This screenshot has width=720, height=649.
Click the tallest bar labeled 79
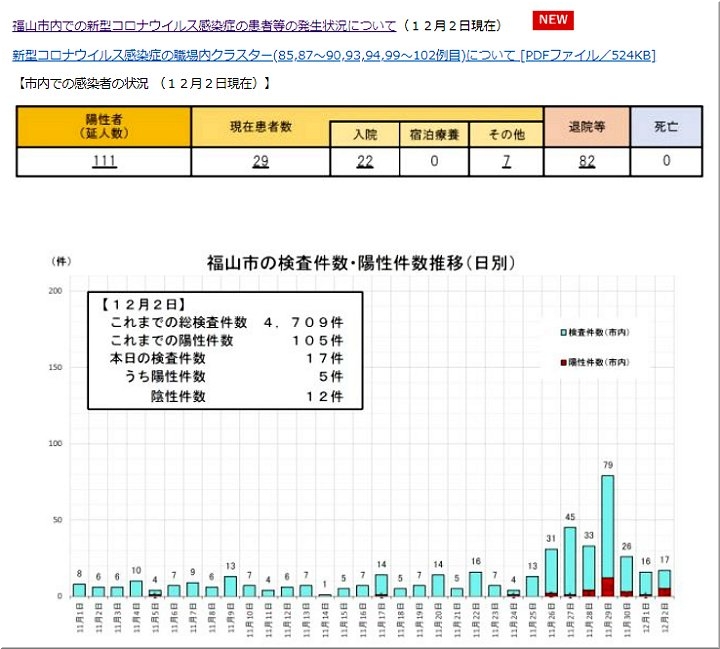608,530
